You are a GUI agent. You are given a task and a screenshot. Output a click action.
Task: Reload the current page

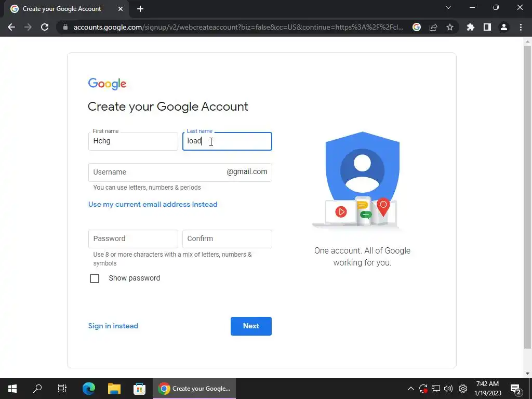(45, 27)
